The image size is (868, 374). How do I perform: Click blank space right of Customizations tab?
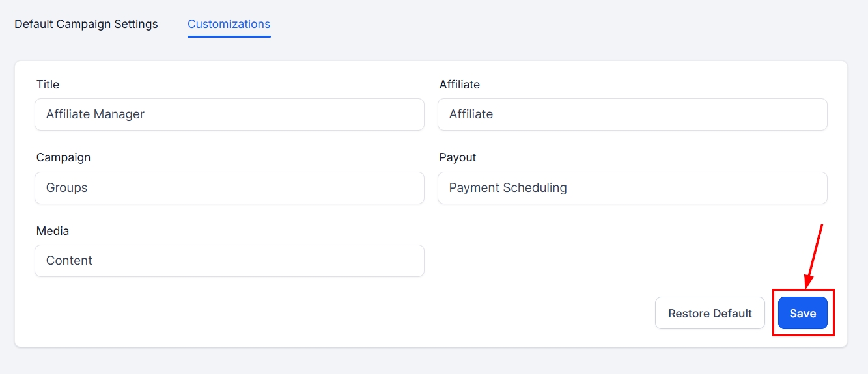click(521, 24)
